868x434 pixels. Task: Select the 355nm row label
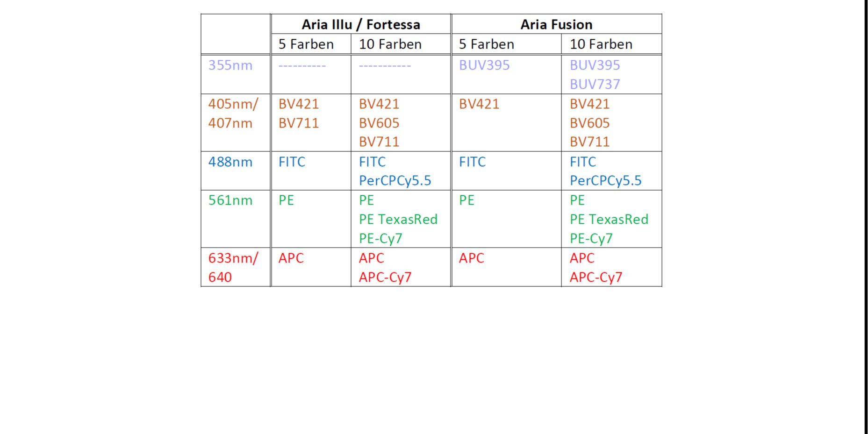(230, 65)
